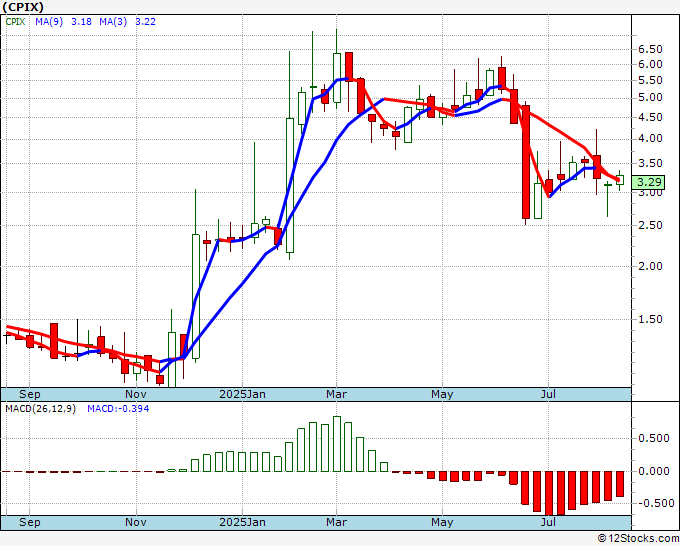Click 2025Jan on the MACD date axis

tap(242, 522)
